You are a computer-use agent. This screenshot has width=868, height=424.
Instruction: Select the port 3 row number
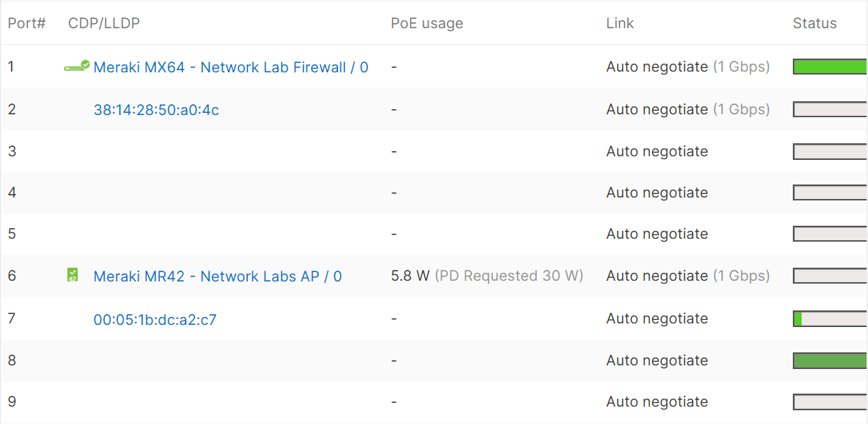click(x=12, y=150)
